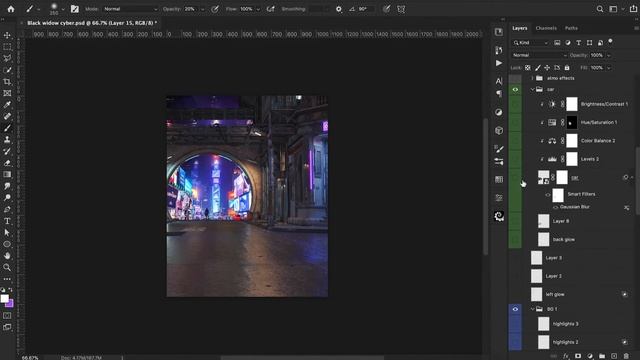This screenshot has width=640, height=360.
Task: Toggle Smart Filters visibility eye
Action: coord(548,195)
